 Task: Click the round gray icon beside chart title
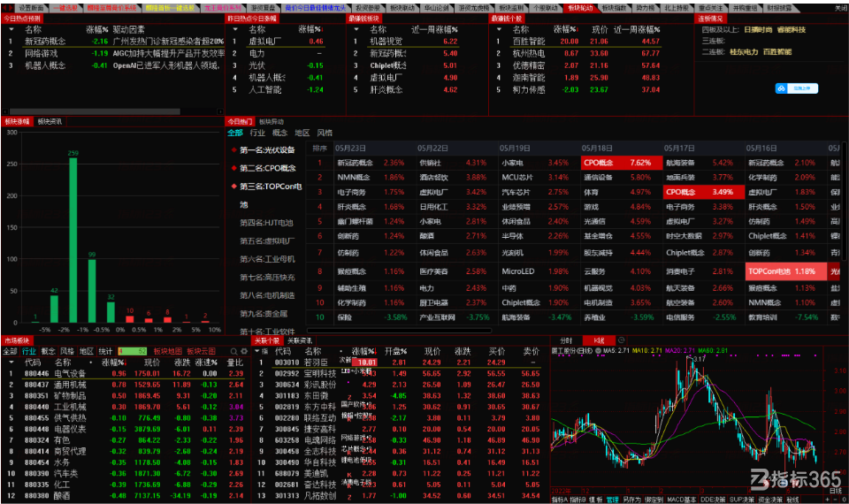(x=600, y=351)
